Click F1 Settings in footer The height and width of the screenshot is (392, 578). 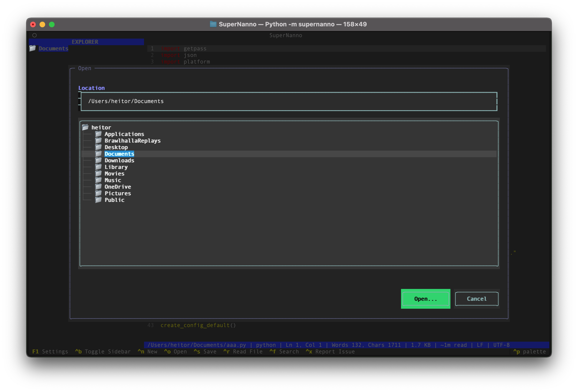point(50,352)
